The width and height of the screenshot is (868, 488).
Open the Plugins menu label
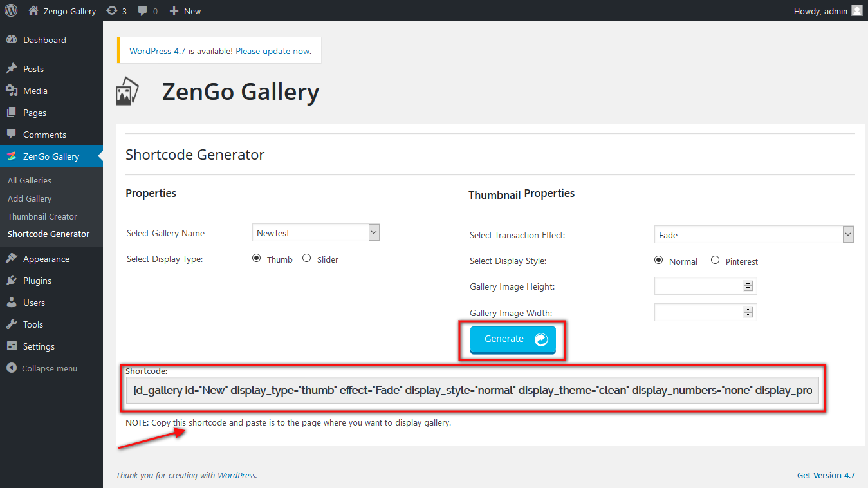(x=37, y=281)
